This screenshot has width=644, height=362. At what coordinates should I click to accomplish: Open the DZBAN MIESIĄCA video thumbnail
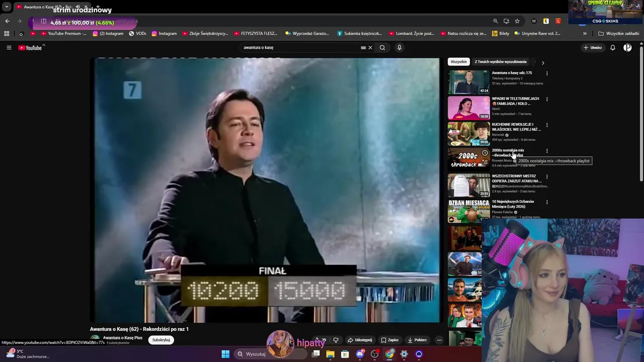point(468,211)
